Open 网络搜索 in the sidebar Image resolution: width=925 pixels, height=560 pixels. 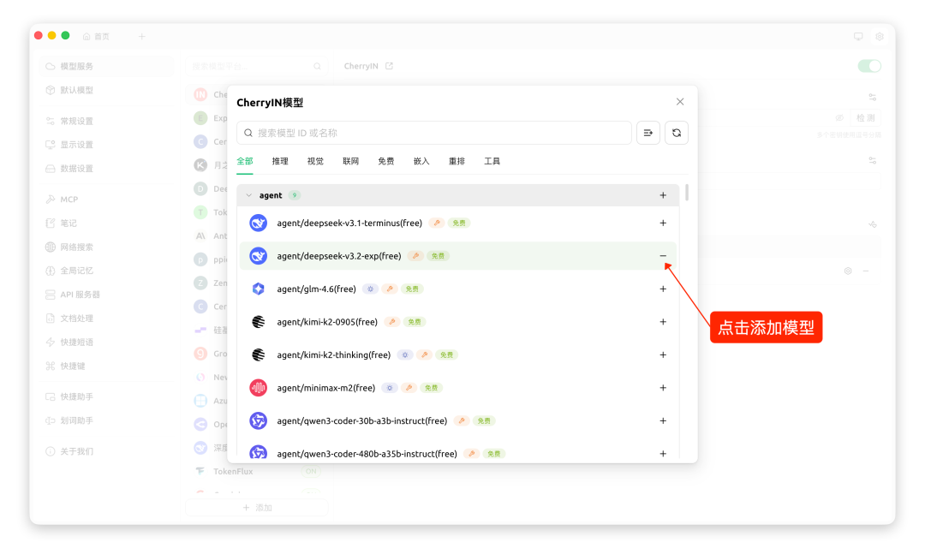tap(106, 247)
